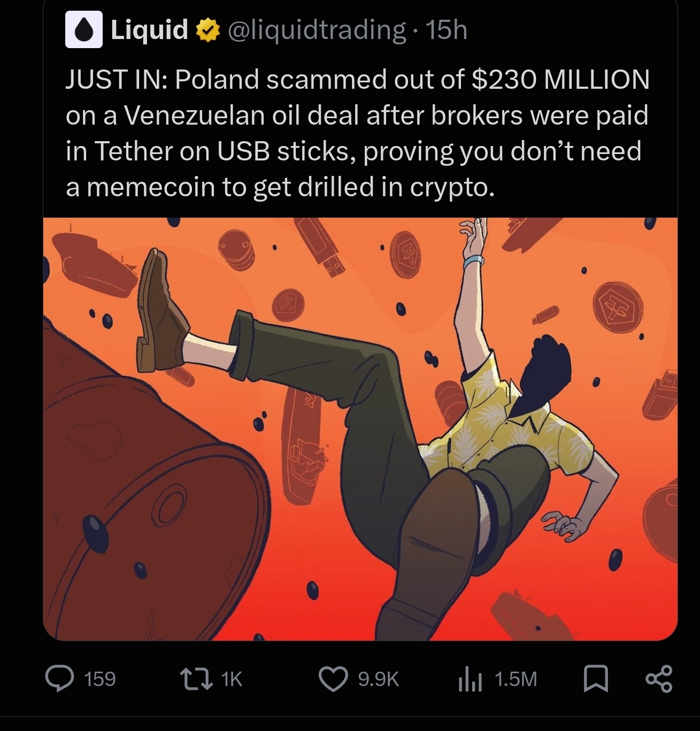Open the reply speech bubble icon
This screenshot has height=731, width=700.
(x=60, y=679)
